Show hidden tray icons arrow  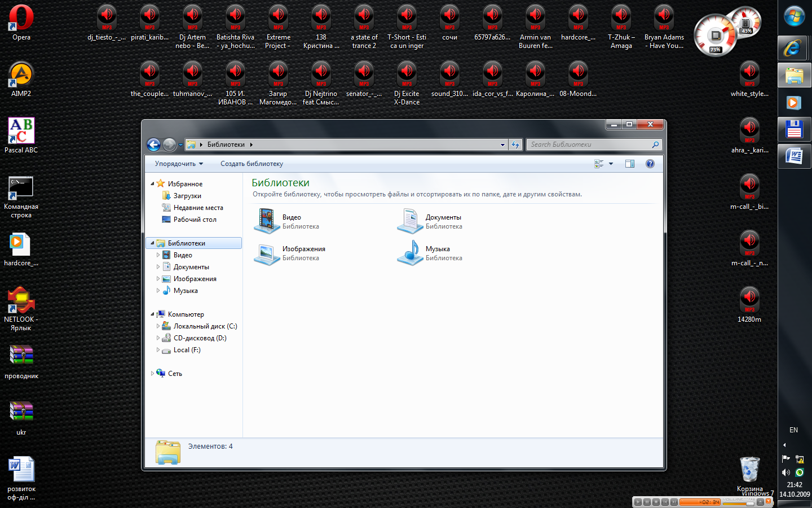pos(784,445)
